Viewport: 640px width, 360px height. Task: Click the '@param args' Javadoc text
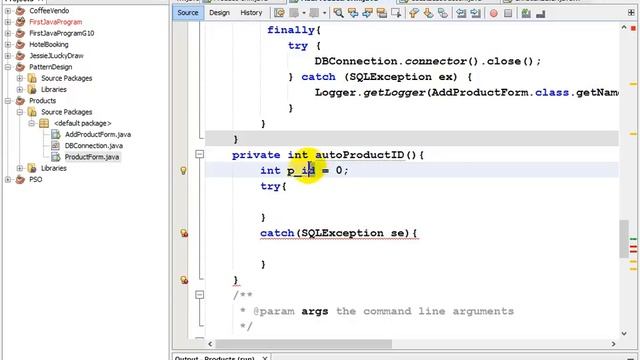[290, 311]
